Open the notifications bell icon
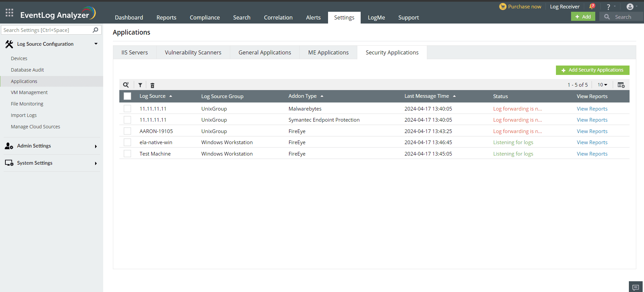644x292 pixels. 592,6
